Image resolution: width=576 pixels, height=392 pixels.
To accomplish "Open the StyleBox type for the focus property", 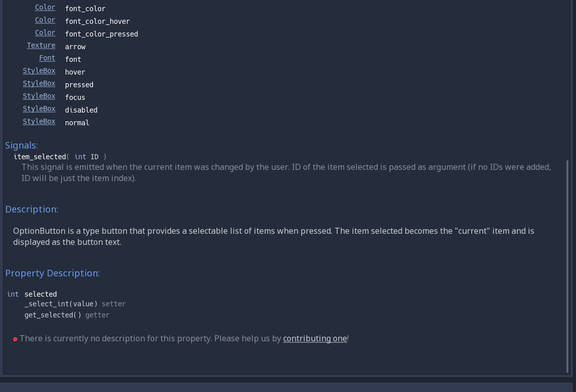I will coord(39,96).
